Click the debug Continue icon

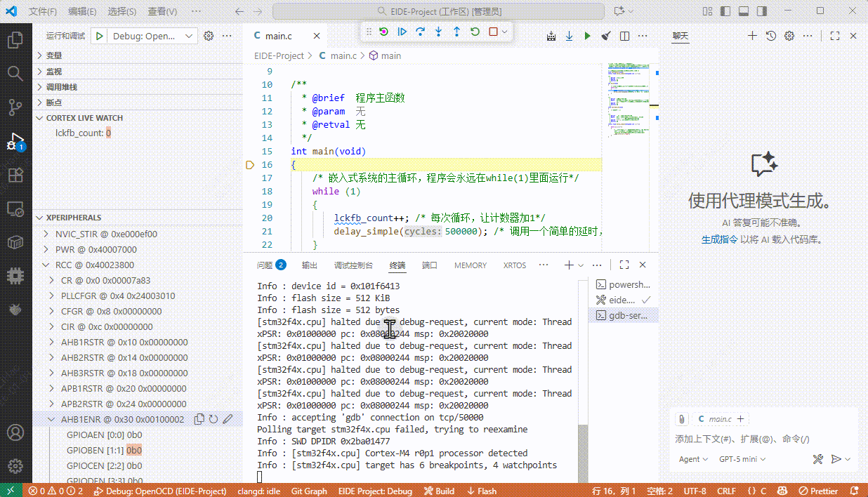[x=402, y=32]
